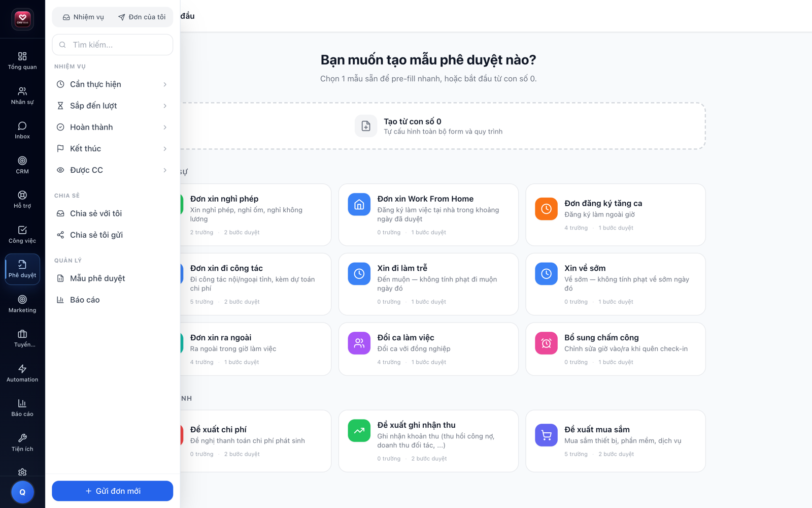This screenshot has width=812, height=508.
Task: Open the Marketing module
Action: click(22, 304)
